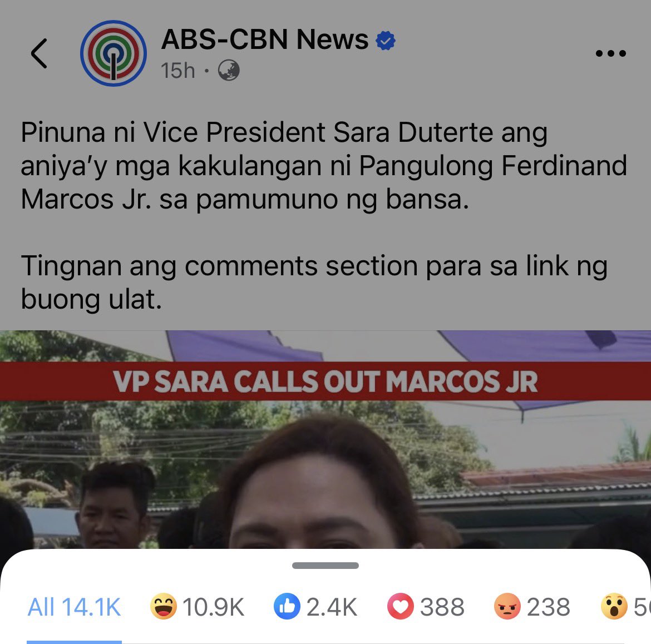Tap the angry face emoji icon
The height and width of the screenshot is (644, 651).
click(507, 606)
